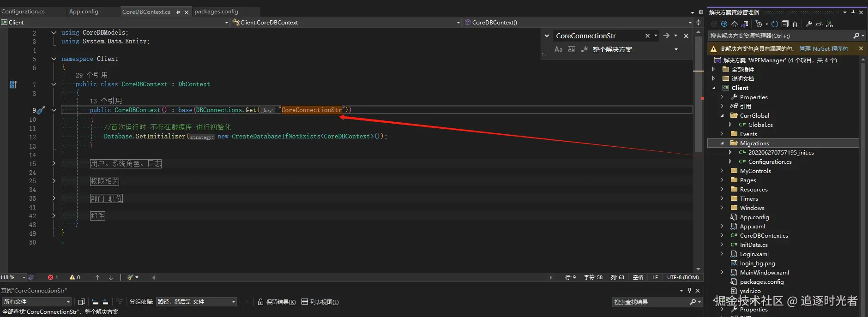Open the 所有文件 filter dropdown in find results
The width and height of the screenshot is (868, 317).
[x=36, y=302]
